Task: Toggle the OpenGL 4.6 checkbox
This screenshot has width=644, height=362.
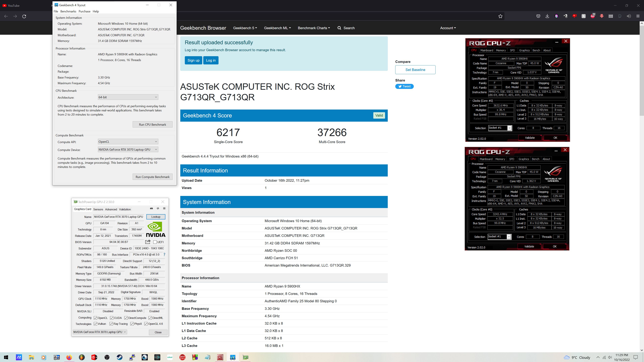Action: (x=146, y=324)
